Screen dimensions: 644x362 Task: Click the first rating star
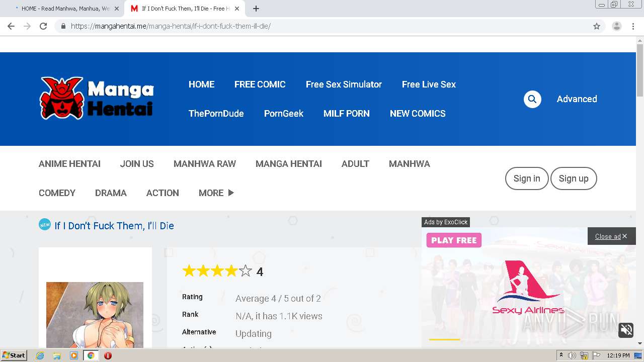point(189,271)
